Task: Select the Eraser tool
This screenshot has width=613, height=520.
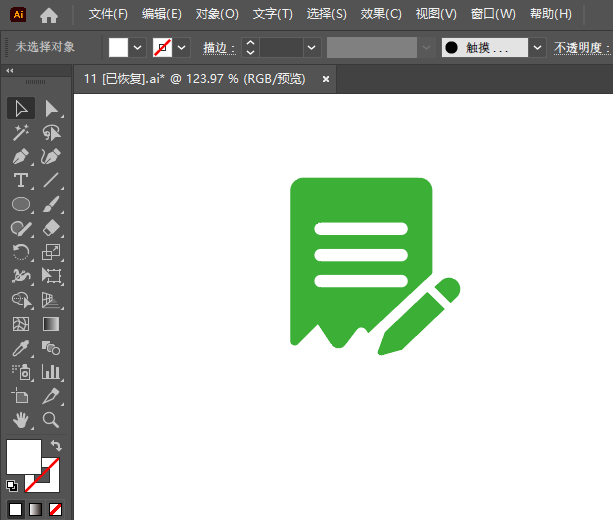Action: click(x=51, y=228)
